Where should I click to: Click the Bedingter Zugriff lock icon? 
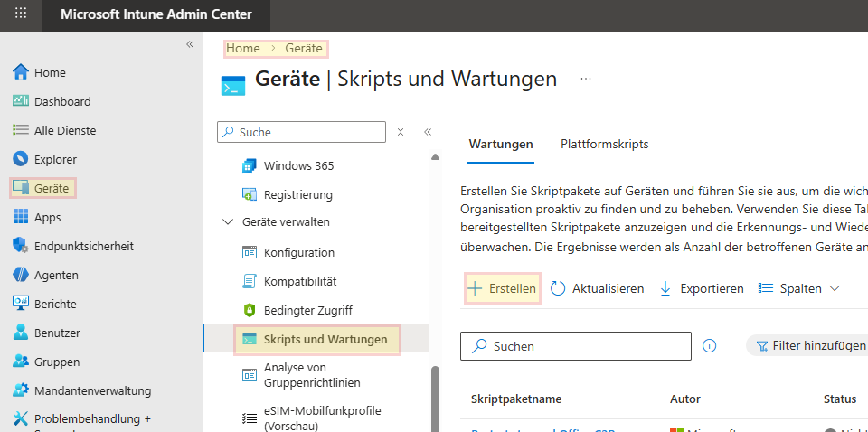[250, 310]
